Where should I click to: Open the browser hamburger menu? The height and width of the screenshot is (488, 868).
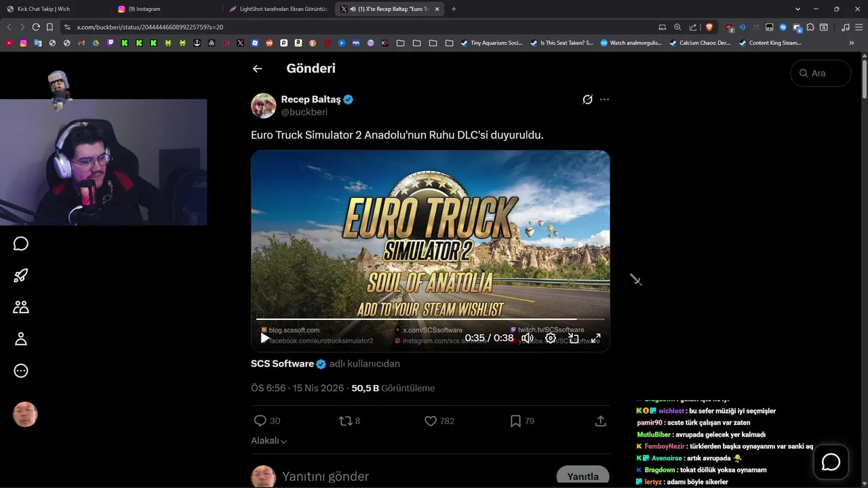click(859, 27)
